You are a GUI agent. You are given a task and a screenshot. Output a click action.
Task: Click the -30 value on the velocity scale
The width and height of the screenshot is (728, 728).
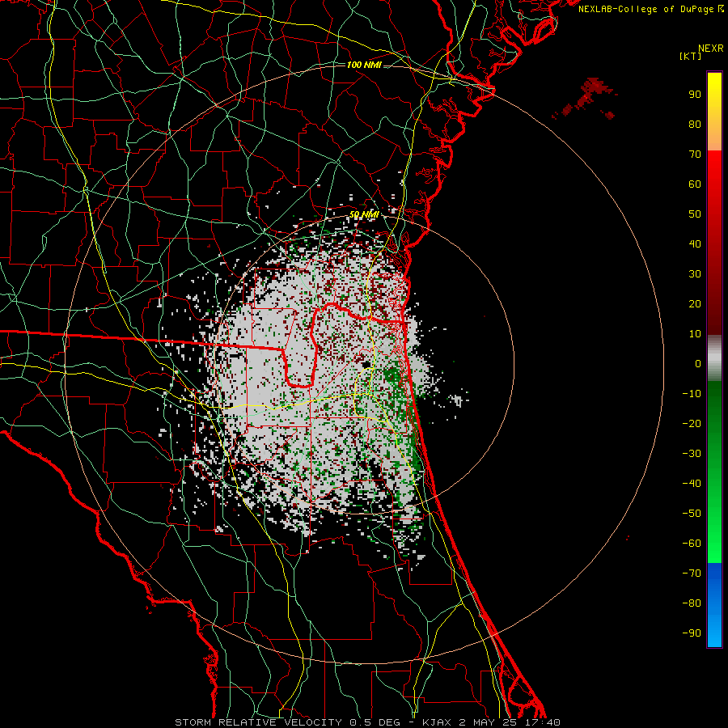[x=692, y=454]
